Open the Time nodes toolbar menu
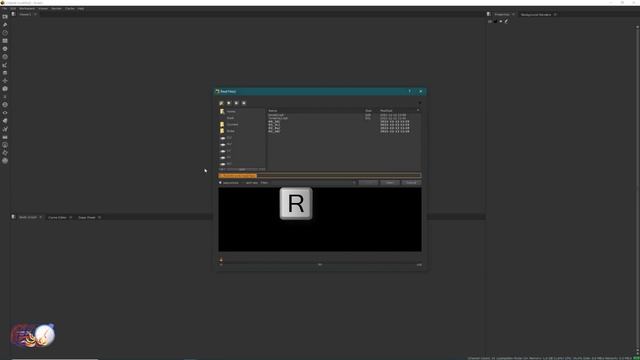This screenshot has height=360, width=640. point(5,33)
